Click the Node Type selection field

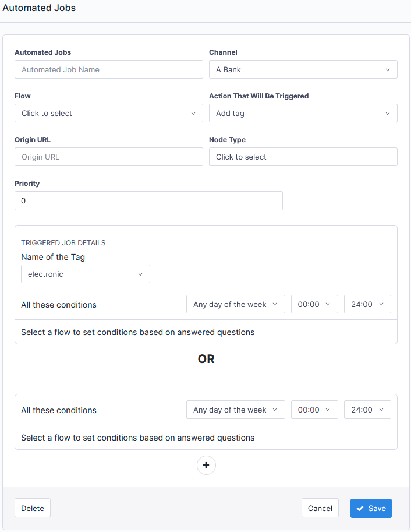pos(303,157)
